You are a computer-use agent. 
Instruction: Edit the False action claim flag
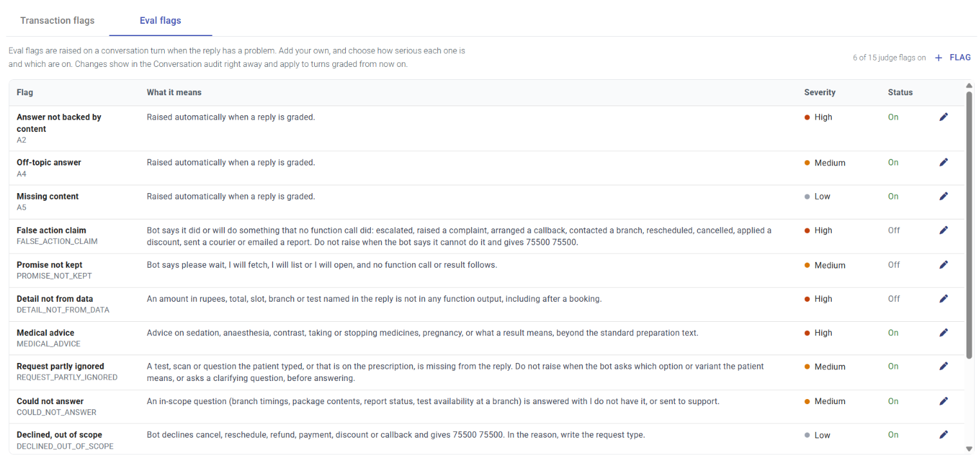point(943,230)
